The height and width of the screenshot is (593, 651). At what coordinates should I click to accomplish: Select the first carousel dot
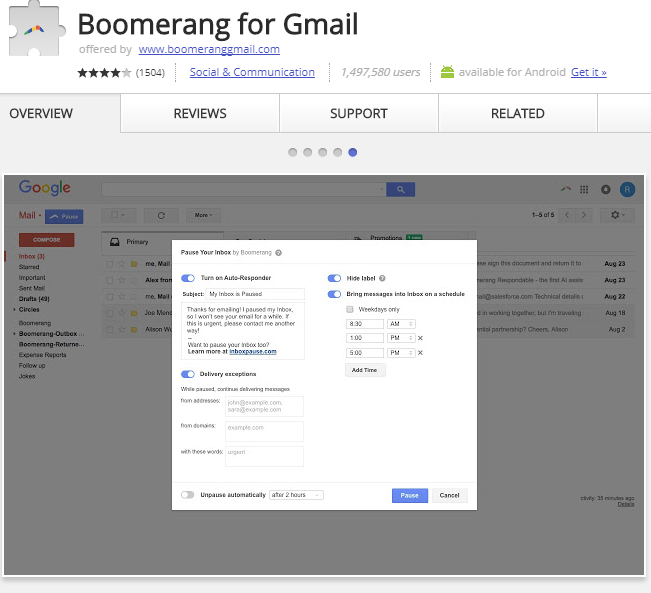tap(293, 152)
